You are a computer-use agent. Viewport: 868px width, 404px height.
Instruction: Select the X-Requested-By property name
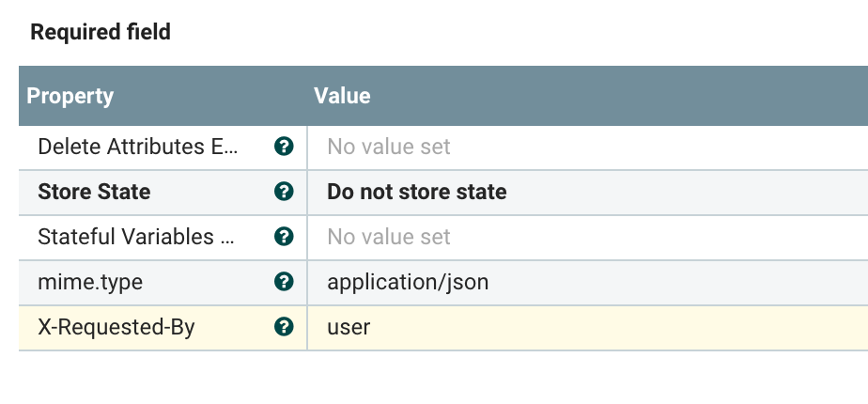[x=116, y=327]
